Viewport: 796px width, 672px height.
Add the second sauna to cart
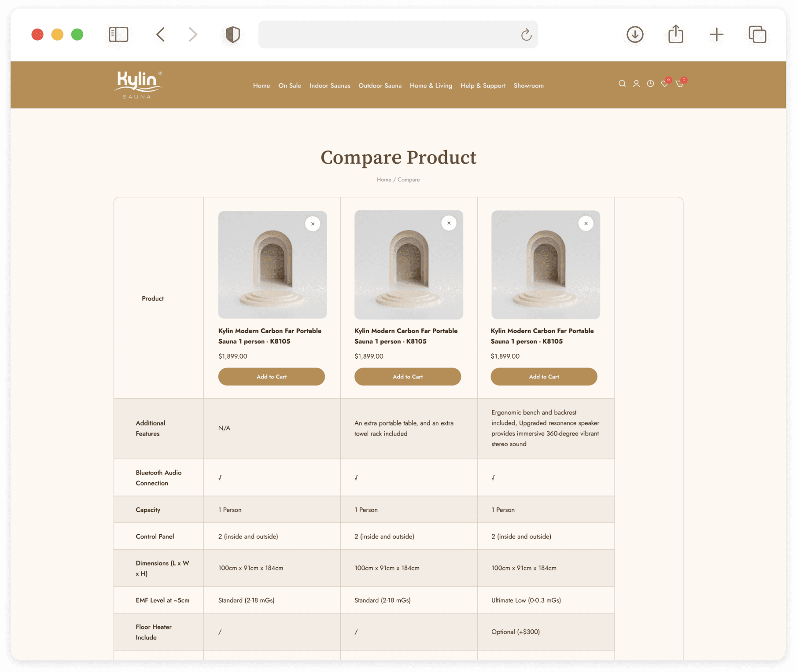[408, 377]
